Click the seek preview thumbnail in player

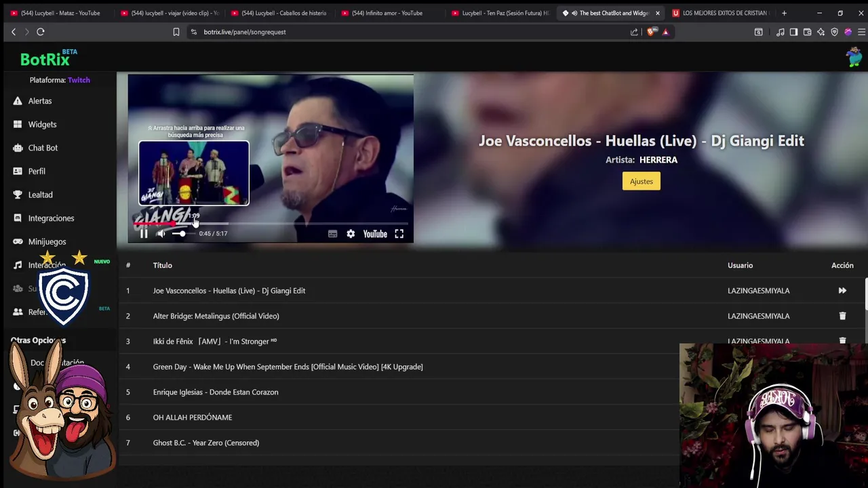click(194, 173)
